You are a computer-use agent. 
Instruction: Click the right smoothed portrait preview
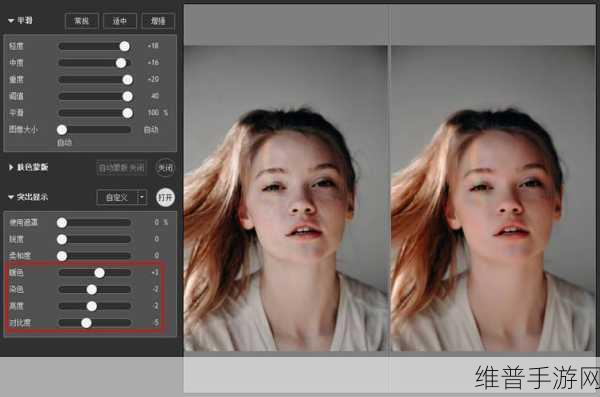coord(494,198)
